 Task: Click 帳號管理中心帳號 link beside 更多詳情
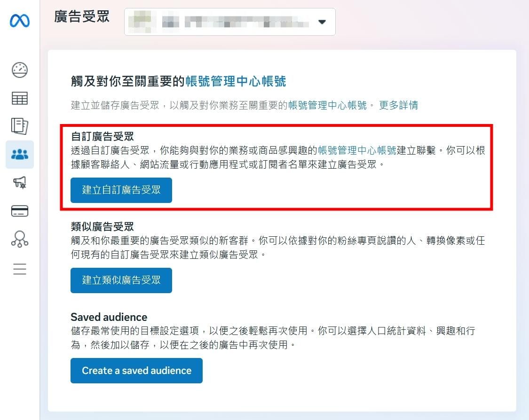[328, 105]
